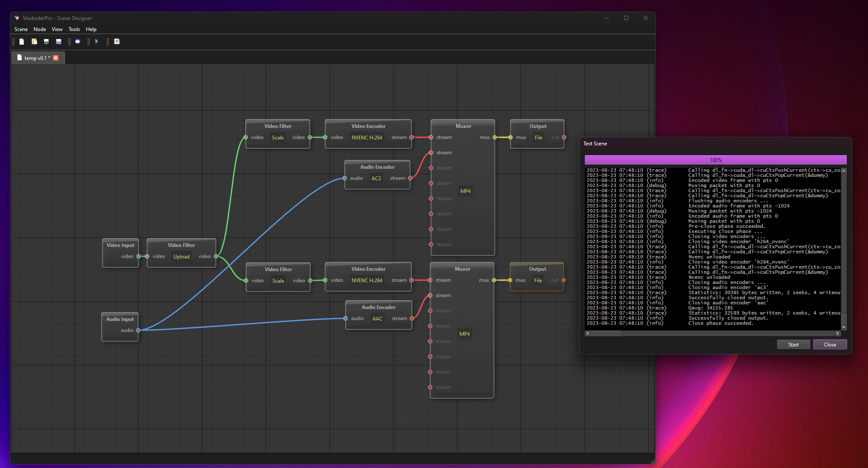Click the purple Save As floppy icon

click(59, 42)
